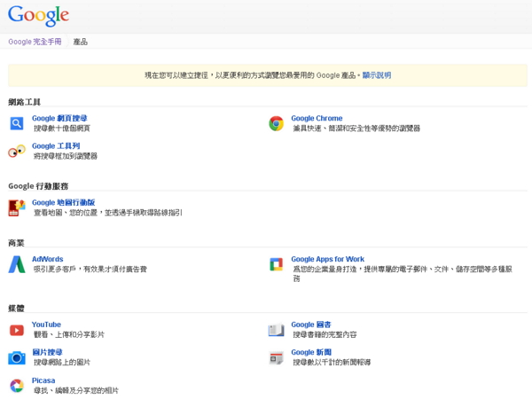Click the 顯示說明 link in notice
Viewport: 532px width, 399px height.
pos(376,75)
